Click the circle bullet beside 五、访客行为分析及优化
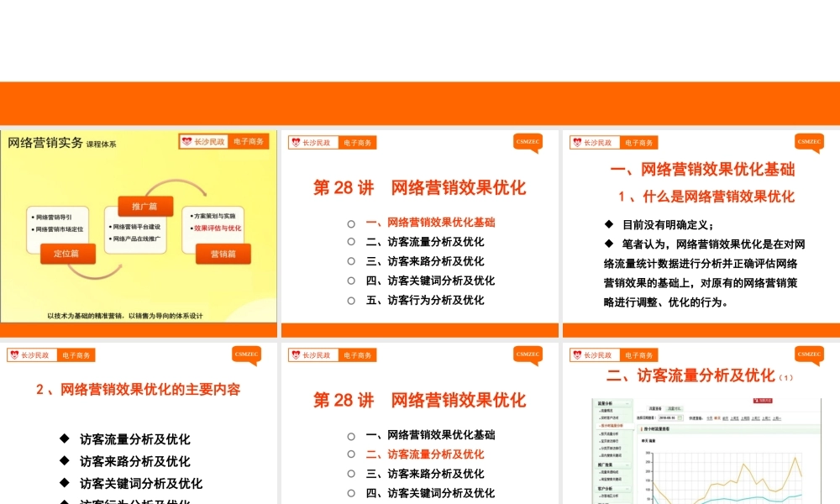840x504 pixels. point(350,300)
